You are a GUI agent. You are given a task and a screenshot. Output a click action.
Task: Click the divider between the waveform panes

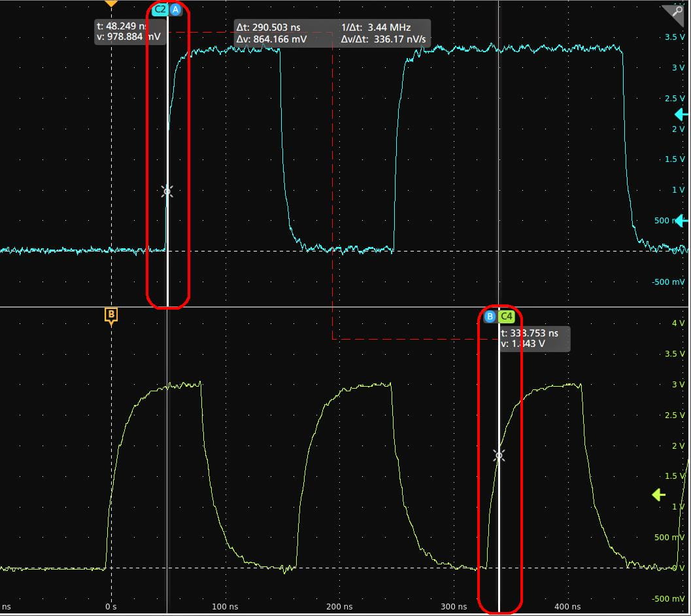[327, 307]
